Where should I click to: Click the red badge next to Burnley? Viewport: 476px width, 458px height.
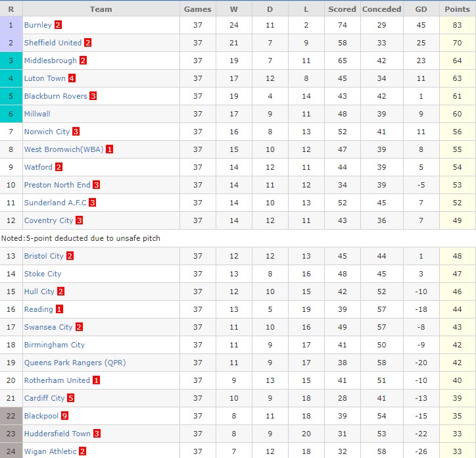click(58, 25)
